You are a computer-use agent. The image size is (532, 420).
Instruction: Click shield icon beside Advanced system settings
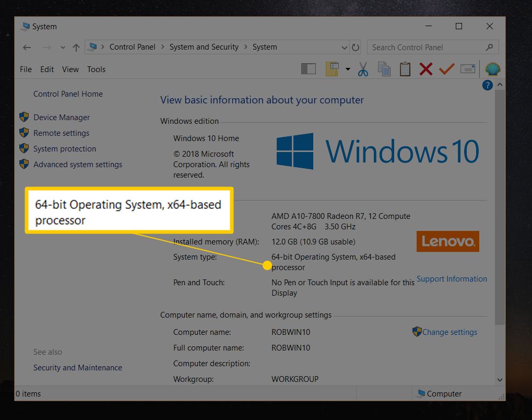[24, 164]
